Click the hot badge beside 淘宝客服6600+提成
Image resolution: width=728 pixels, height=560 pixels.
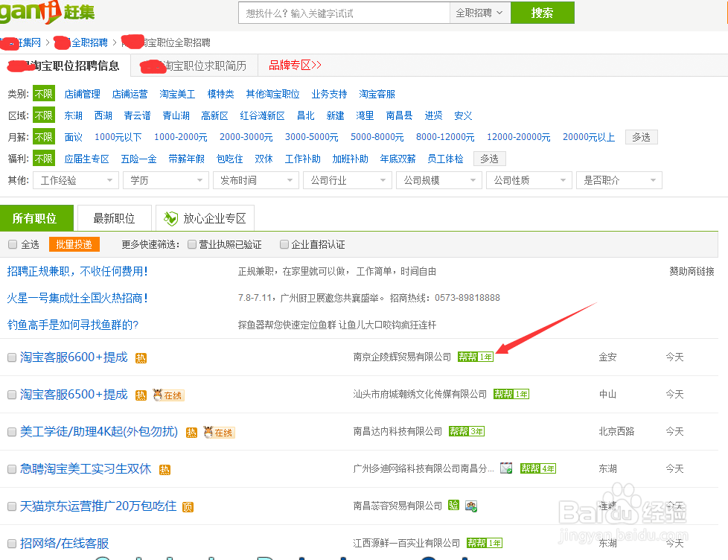(x=141, y=358)
